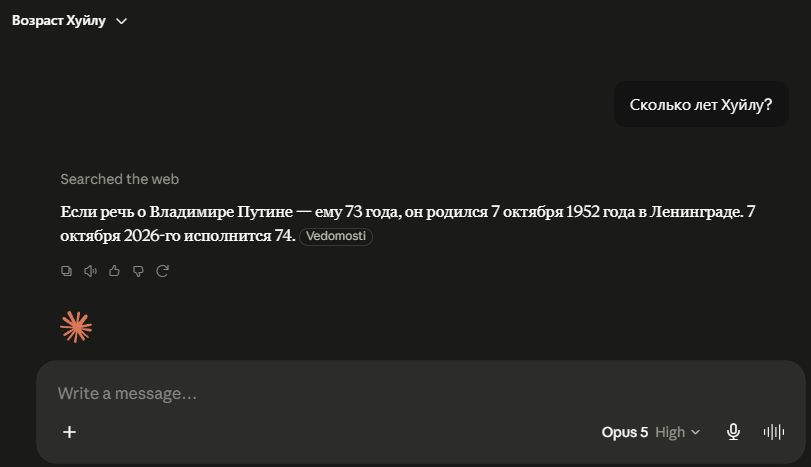Select the 'Сколько лет Хуйлу?' user message bubble
Image resolution: width=811 pixels, height=467 pixels.
tap(701, 104)
